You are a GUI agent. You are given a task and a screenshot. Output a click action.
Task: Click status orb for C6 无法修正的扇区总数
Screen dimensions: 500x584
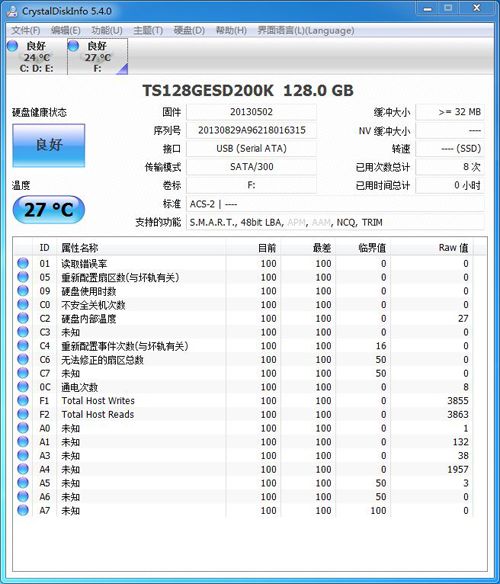click(x=23, y=359)
